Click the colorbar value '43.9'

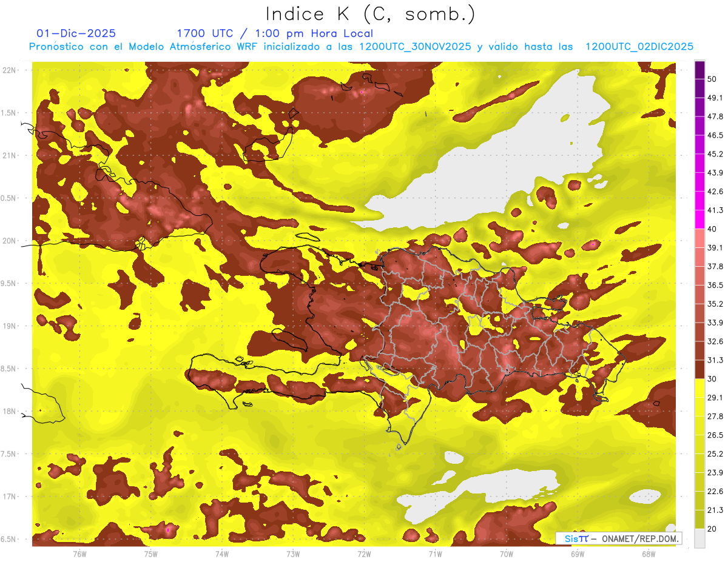click(715, 173)
